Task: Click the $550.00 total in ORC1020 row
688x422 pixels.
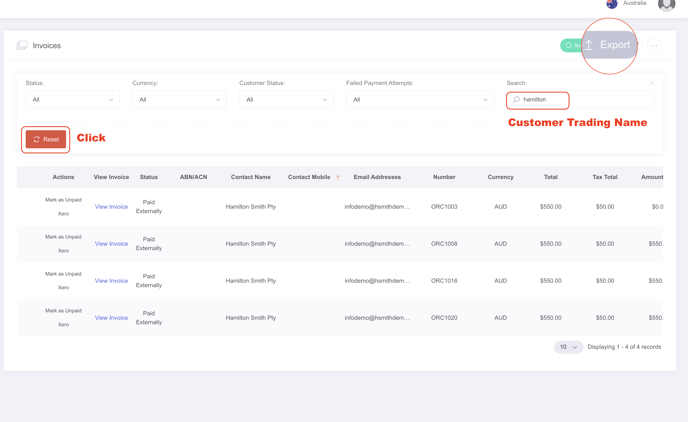Action: click(x=551, y=318)
